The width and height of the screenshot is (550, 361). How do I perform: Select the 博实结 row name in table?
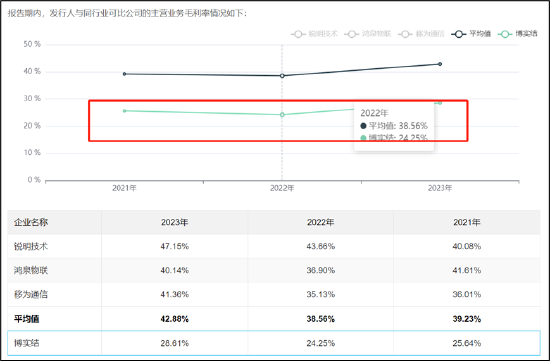coord(27,343)
